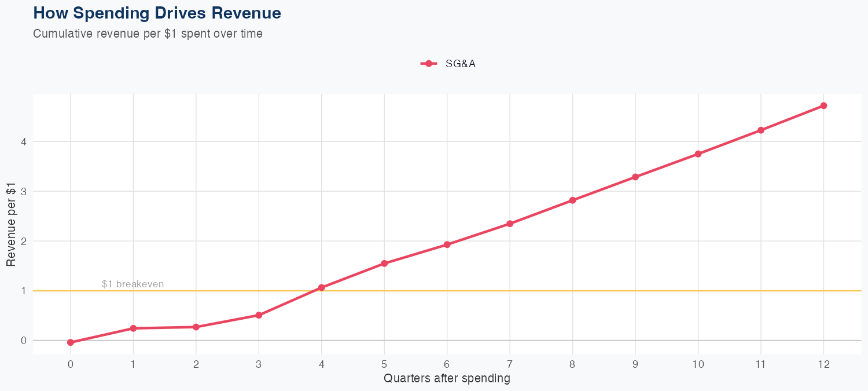Screen dimensions: 868x391
Task: Click the data point at quarter 2
Action: point(196,327)
